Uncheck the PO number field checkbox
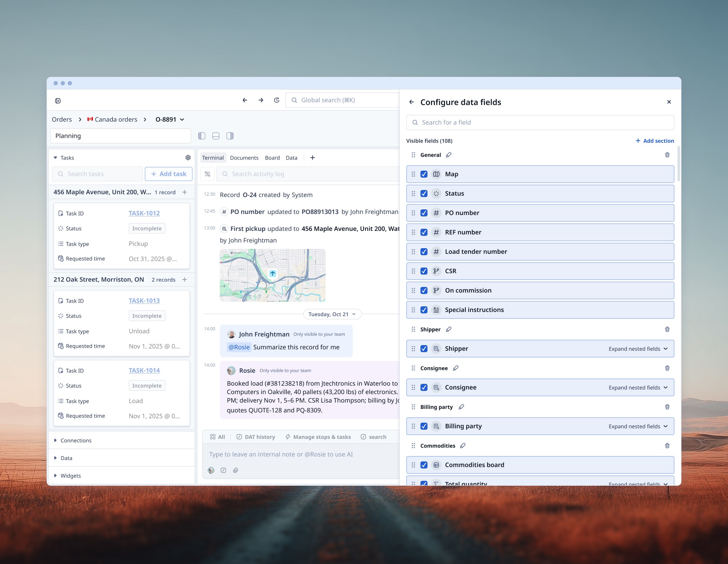 (424, 213)
